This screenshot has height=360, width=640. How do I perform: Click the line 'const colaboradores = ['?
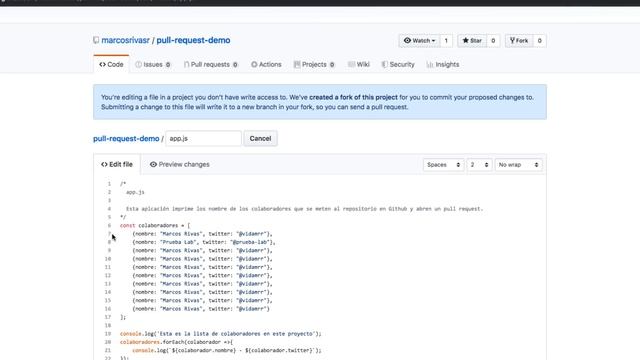pyautogui.click(x=155, y=225)
